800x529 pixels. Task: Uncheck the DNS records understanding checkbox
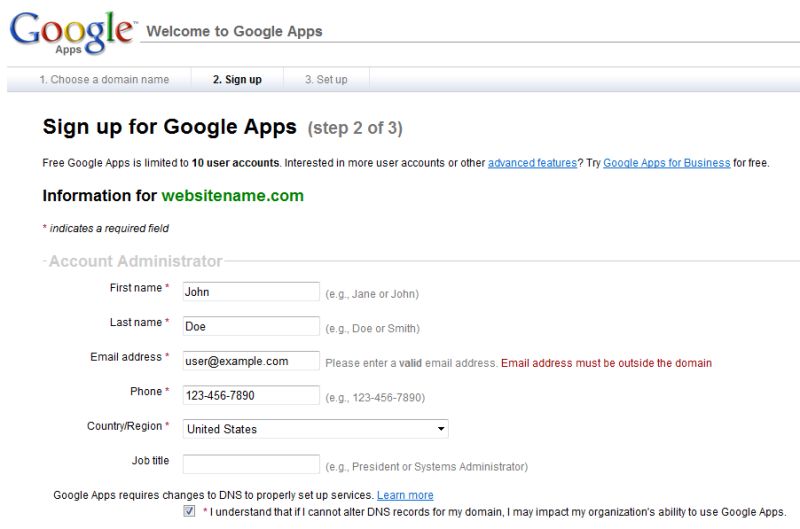189,511
